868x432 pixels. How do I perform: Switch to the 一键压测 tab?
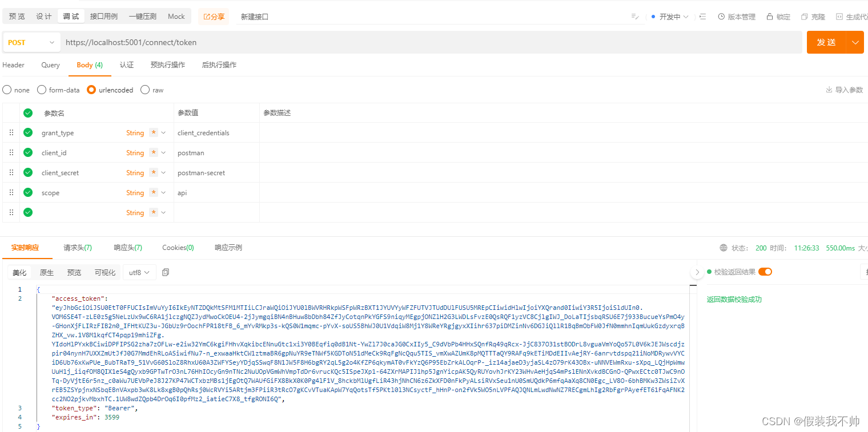(143, 17)
